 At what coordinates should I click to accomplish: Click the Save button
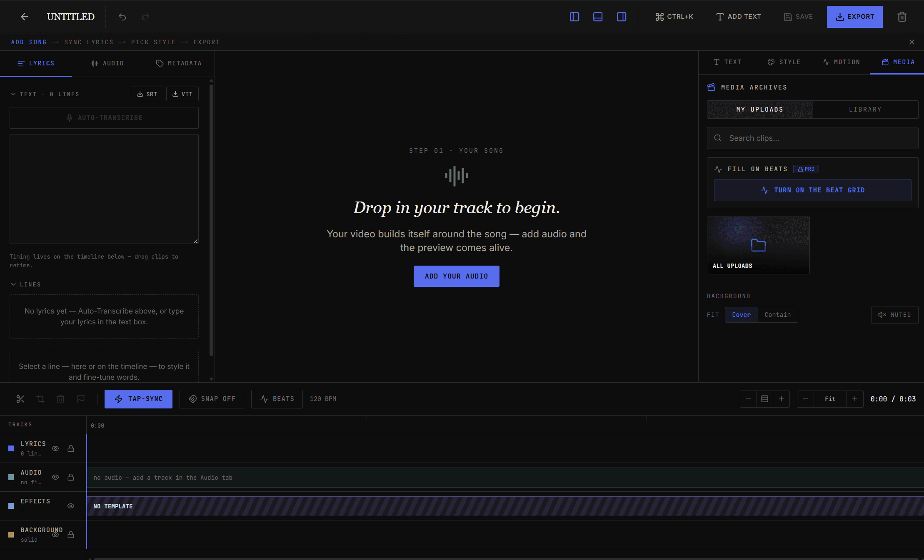[798, 17]
